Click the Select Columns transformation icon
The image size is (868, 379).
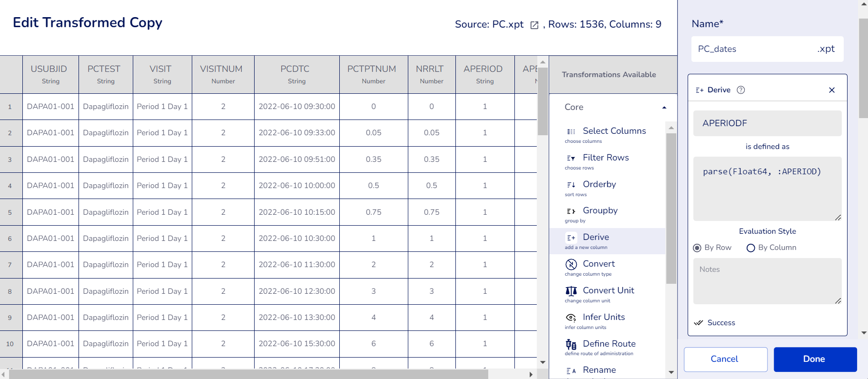pyautogui.click(x=571, y=131)
